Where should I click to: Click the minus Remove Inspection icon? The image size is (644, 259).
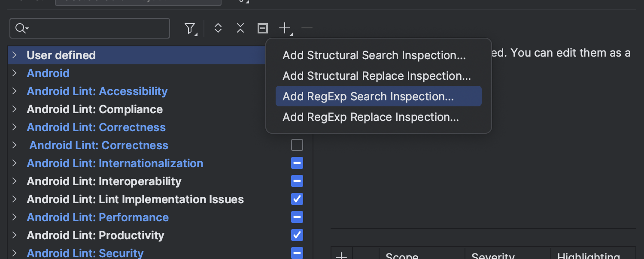307,29
